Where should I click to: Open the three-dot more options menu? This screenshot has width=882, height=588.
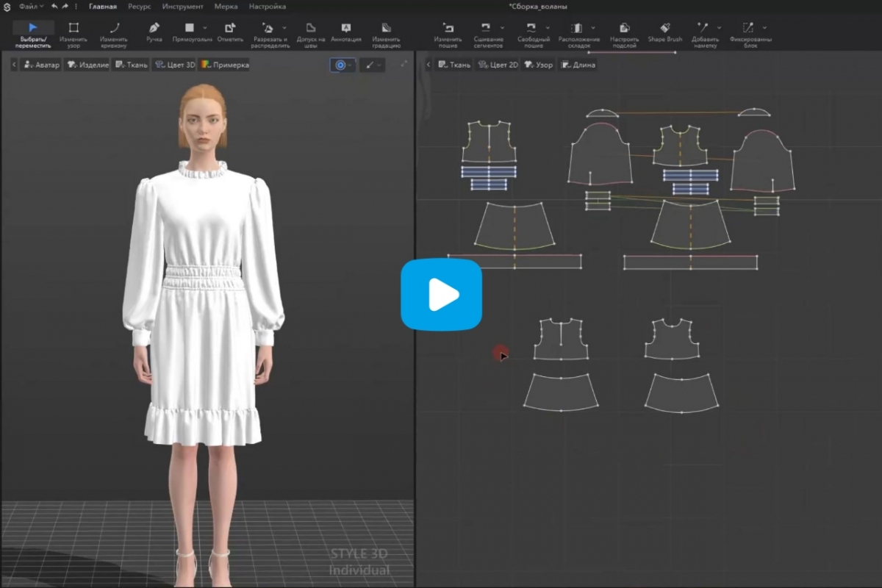coord(76,7)
